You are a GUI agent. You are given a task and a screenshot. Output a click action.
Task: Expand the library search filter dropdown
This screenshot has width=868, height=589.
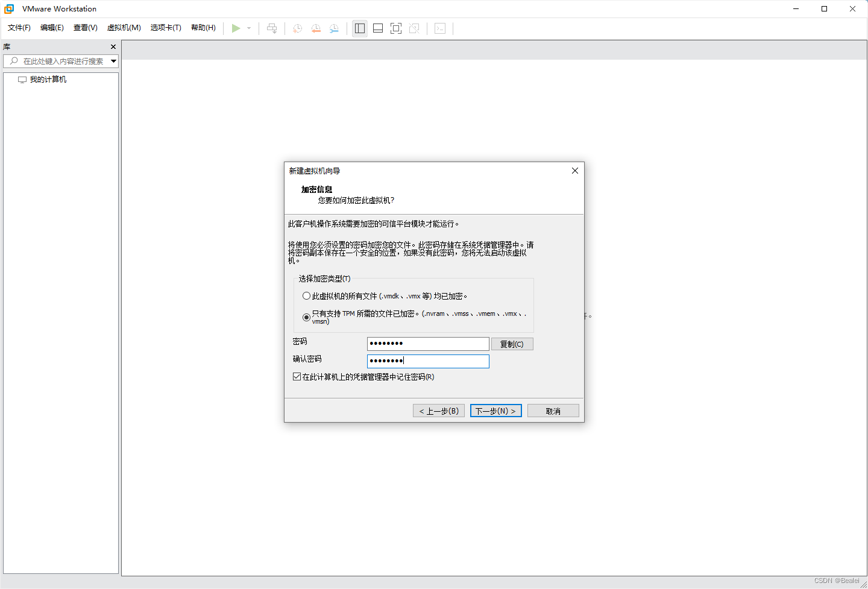113,61
